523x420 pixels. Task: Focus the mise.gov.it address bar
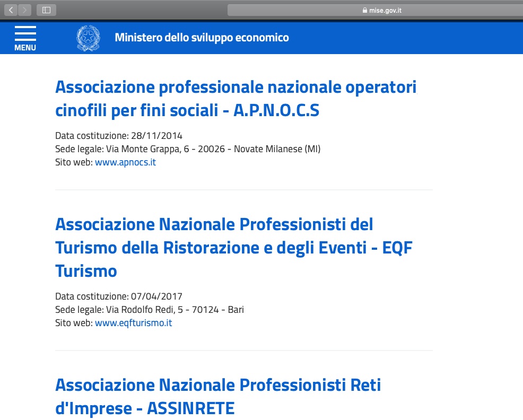[x=375, y=11]
